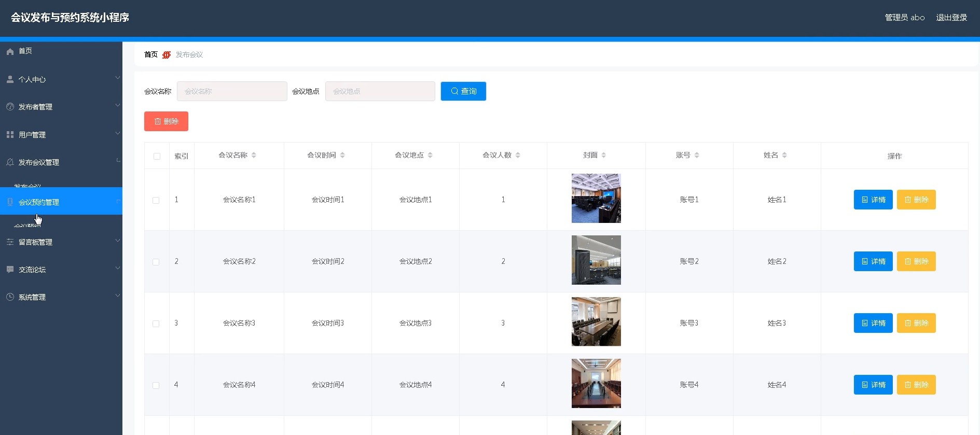Viewport: 980px width, 435px height.
Task: Expand the 留言板管理 menu chevron
Action: pyautogui.click(x=117, y=241)
